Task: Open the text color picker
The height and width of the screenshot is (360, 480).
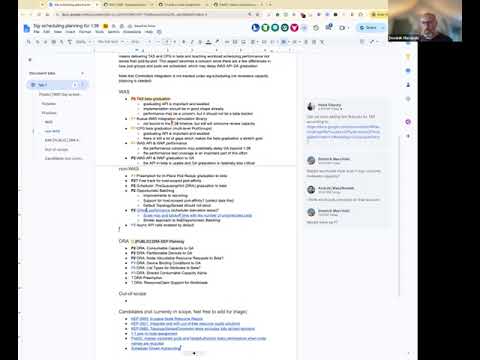Action: [209, 42]
